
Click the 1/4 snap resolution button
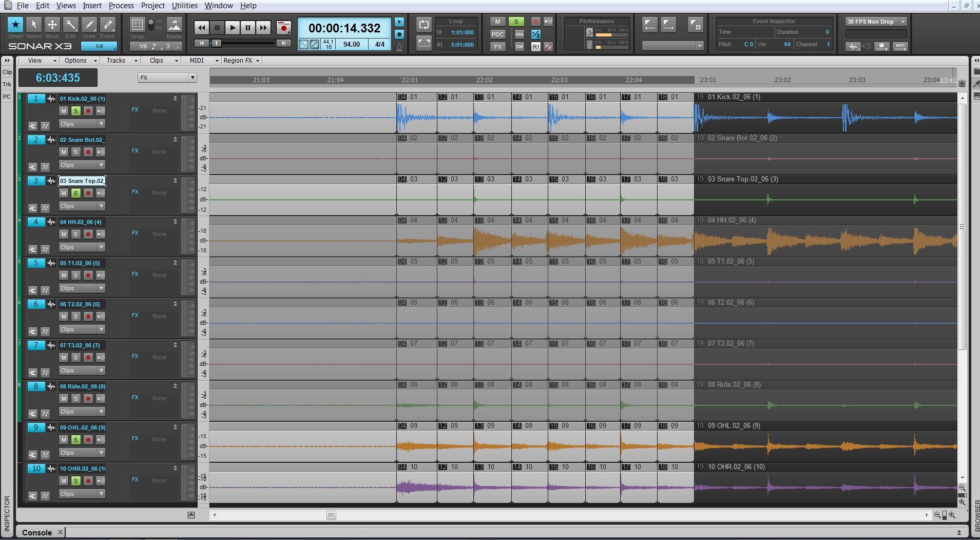[99, 46]
